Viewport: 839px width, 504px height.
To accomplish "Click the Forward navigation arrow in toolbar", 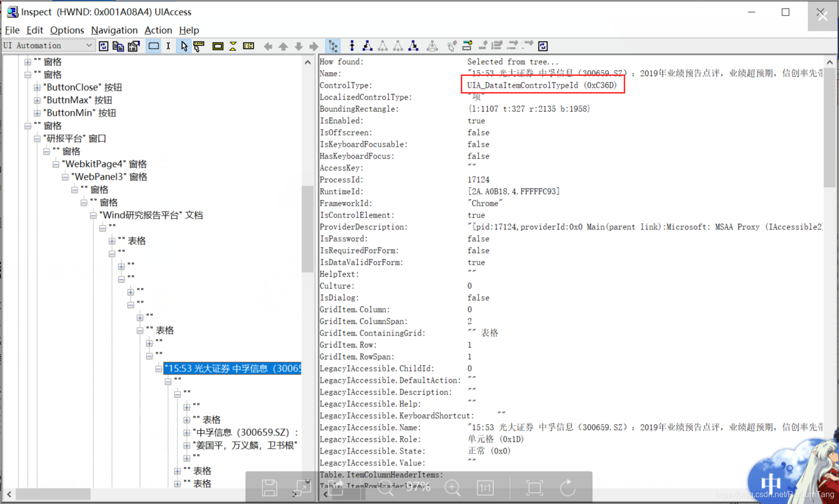I will tap(314, 46).
